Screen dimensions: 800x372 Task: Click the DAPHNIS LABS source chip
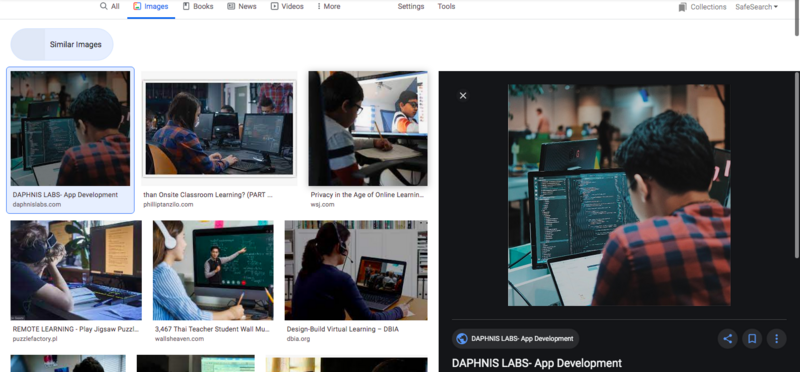coord(515,338)
